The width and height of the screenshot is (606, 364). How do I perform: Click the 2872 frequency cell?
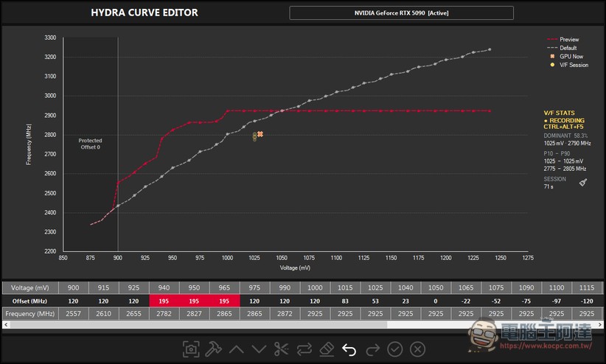(285, 314)
